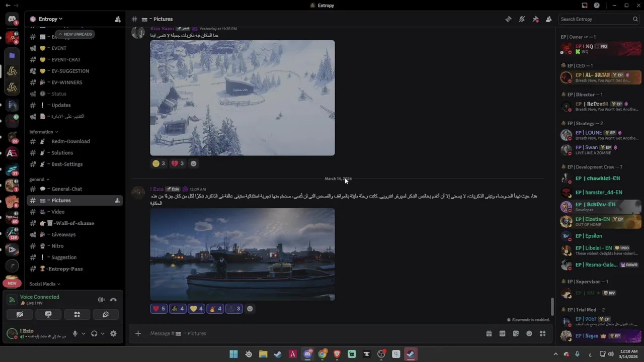This screenshot has height=362, width=644.
Task: Open the Windows Start menu
Action: click(233, 354)
